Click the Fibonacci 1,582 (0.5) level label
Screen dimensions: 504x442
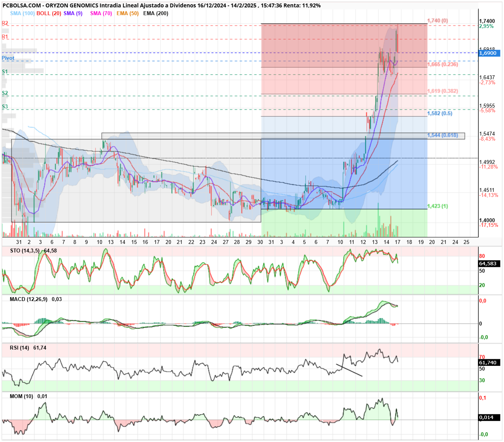pos(440,113)
